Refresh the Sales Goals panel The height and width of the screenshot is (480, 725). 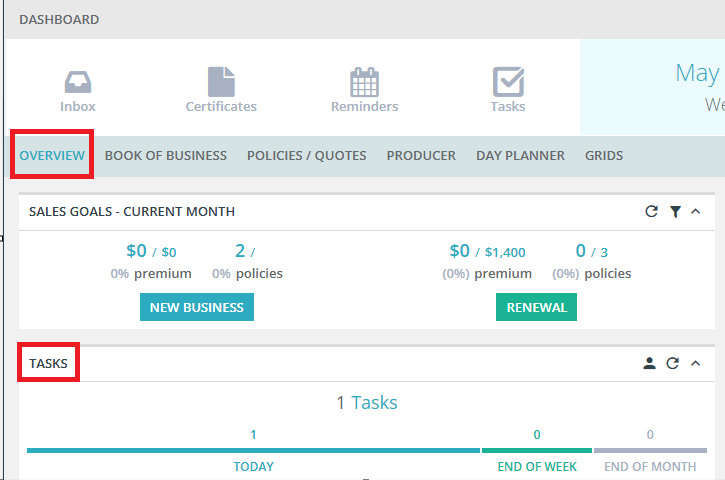point(651,211)
